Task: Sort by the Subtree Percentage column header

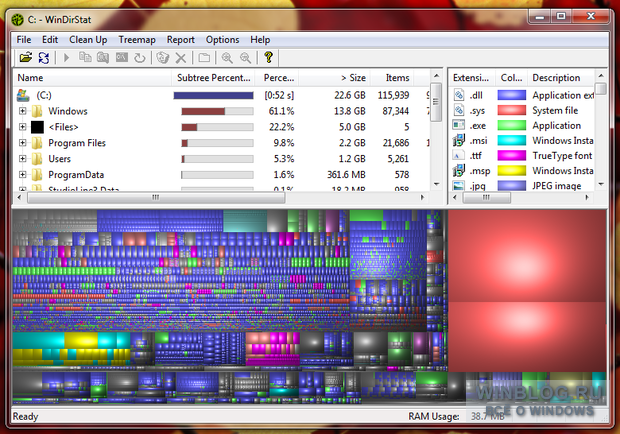Action: pyautogui.click(x=214, y=78)
